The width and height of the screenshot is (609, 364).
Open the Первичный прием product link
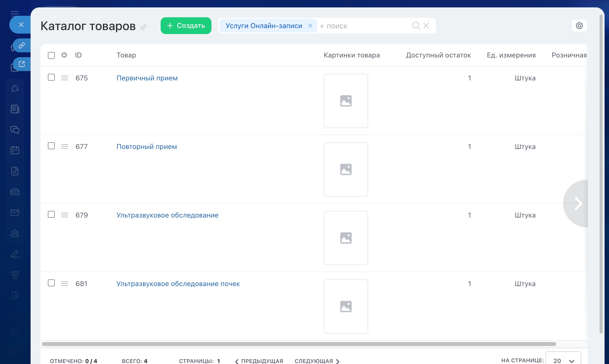[x=147, y=78]
